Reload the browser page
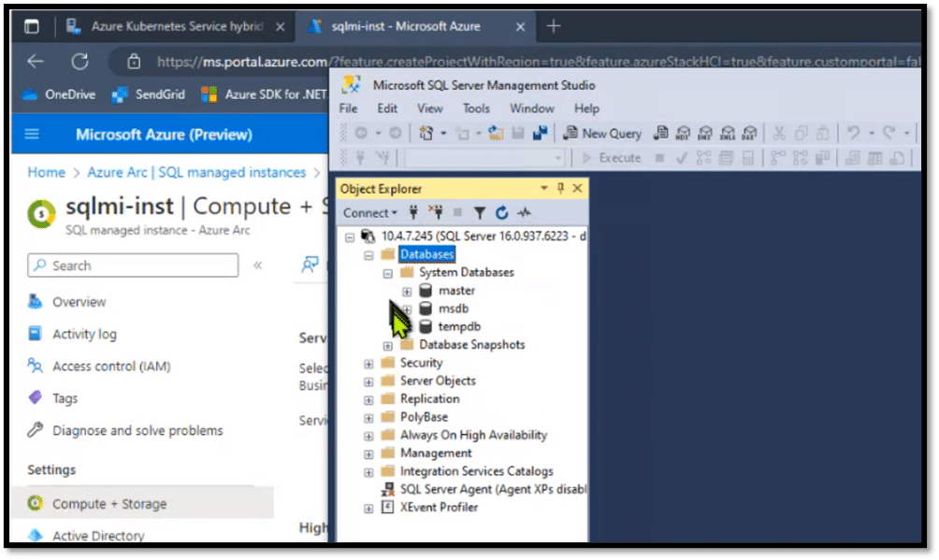 pos(79,61)
